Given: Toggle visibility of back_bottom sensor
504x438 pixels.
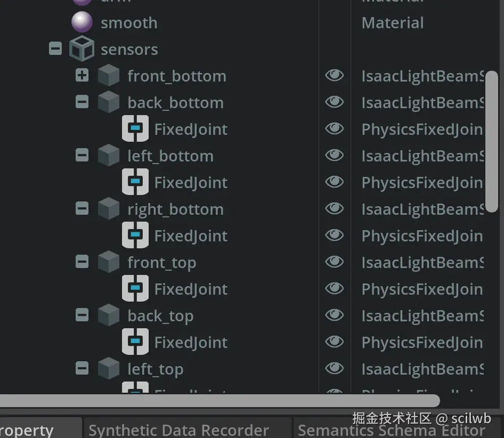Looking at the screenshot, I should [x=334, y=102].
